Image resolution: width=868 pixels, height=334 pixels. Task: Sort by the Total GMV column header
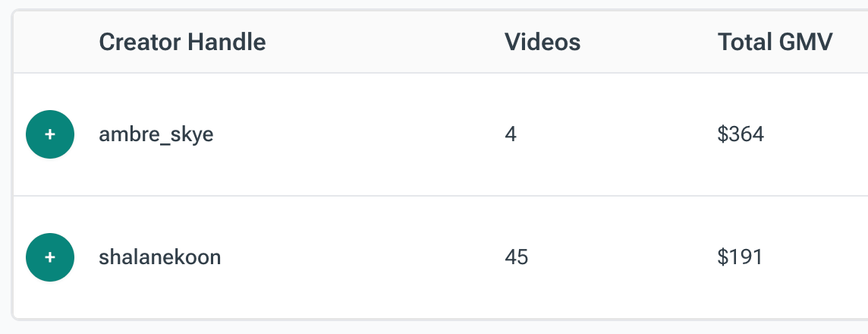pyautogui.click(x=775, y=42)
